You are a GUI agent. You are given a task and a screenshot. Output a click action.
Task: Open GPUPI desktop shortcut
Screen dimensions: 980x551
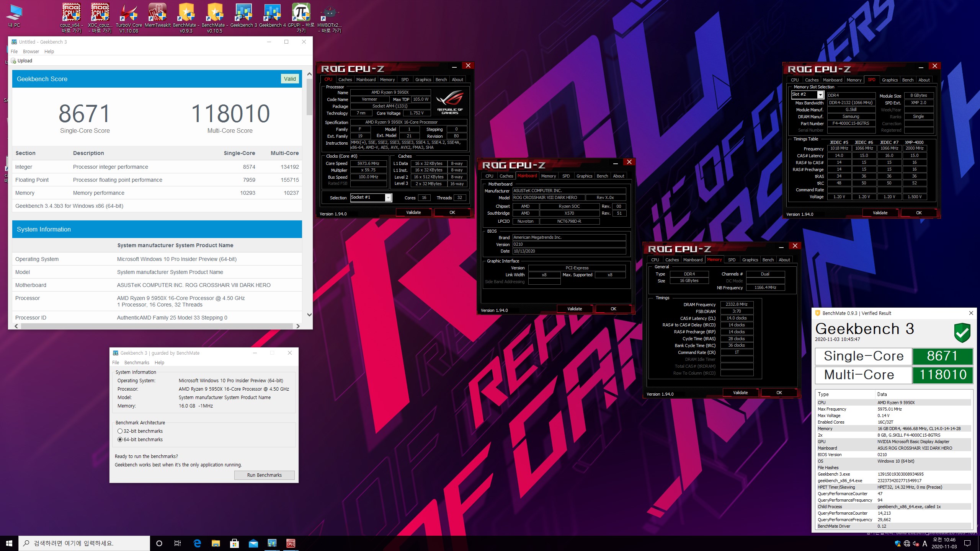(x=301, y=18)
